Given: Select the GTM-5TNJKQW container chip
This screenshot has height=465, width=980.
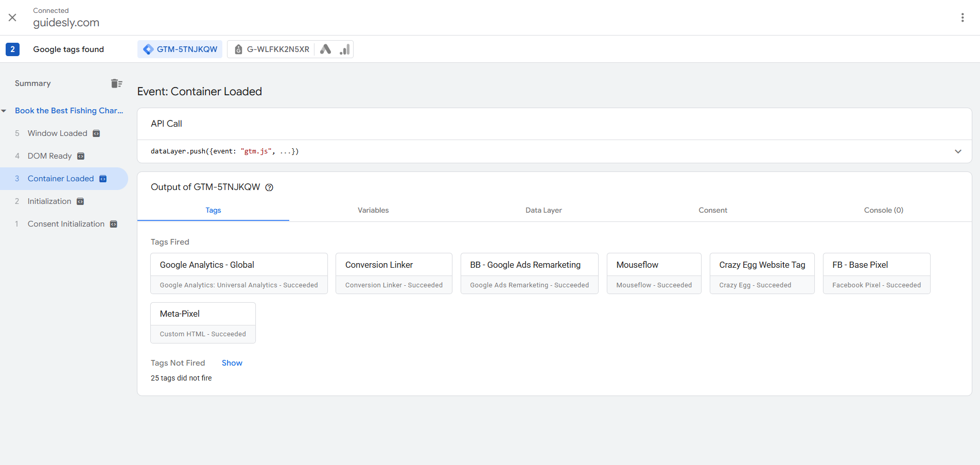Looking at the screenshot, I should tap(180, 49).
